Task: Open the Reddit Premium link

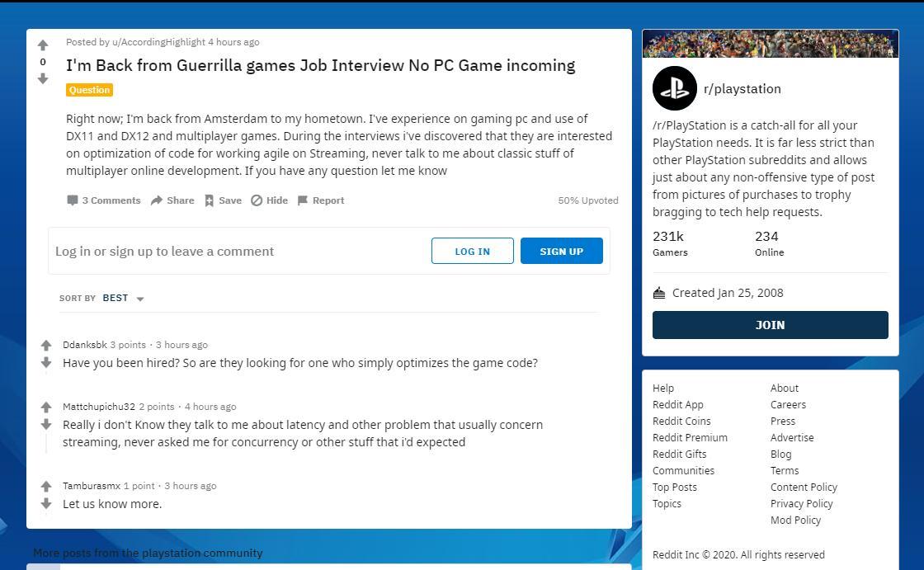Action: point(690,438)
